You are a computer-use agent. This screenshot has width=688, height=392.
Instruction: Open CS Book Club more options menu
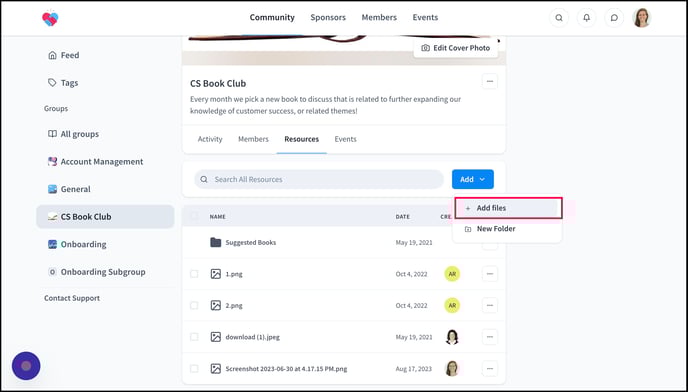[x=490, y=82]
